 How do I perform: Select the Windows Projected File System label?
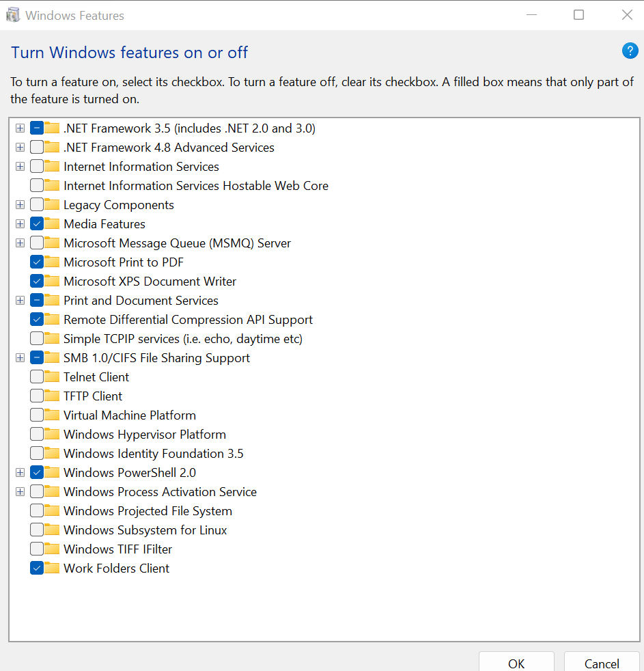point(148,511)
